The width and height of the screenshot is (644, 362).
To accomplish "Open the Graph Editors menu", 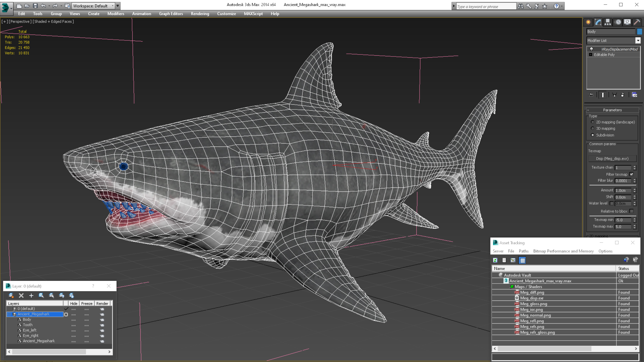I will (171, 14).
